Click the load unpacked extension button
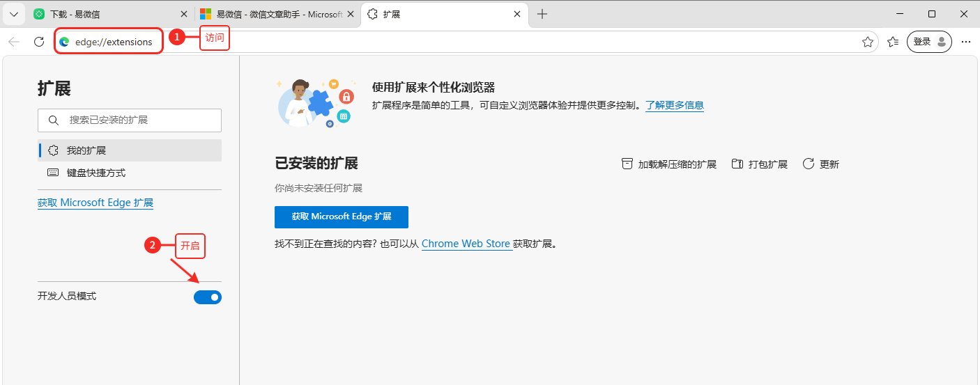The image size is (980, 385). tap(669, 164)
